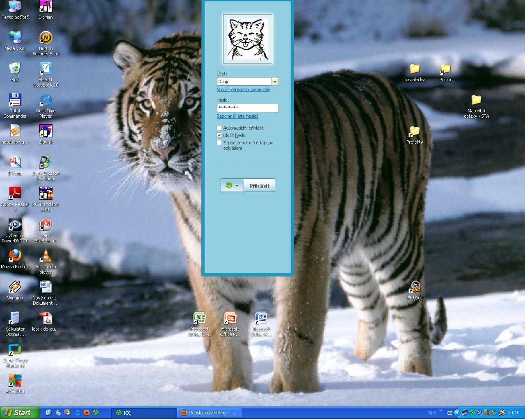The image size is (525, 420).
Task: Open Microsoft Office Excel shortcut
Action: coord(199,319)
